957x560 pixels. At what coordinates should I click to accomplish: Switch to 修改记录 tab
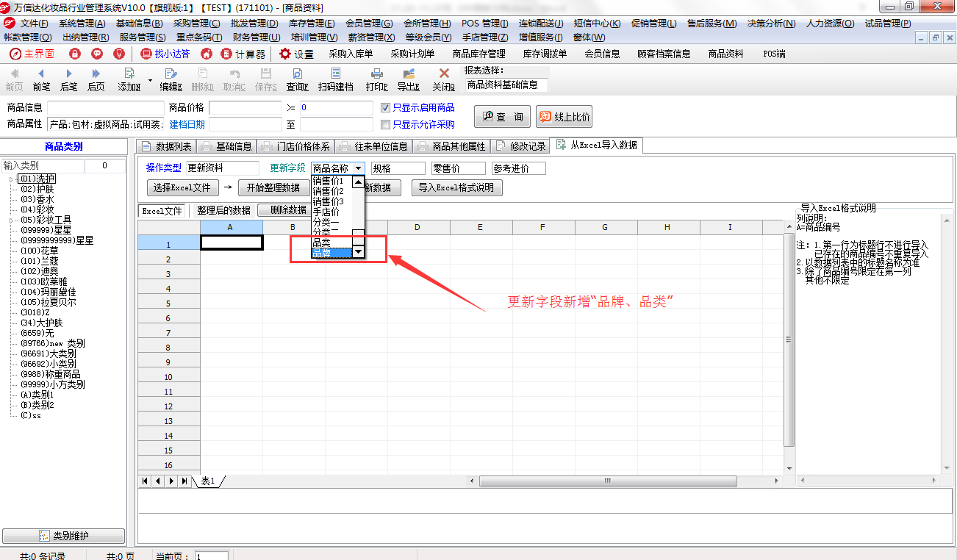coord(521,146)
